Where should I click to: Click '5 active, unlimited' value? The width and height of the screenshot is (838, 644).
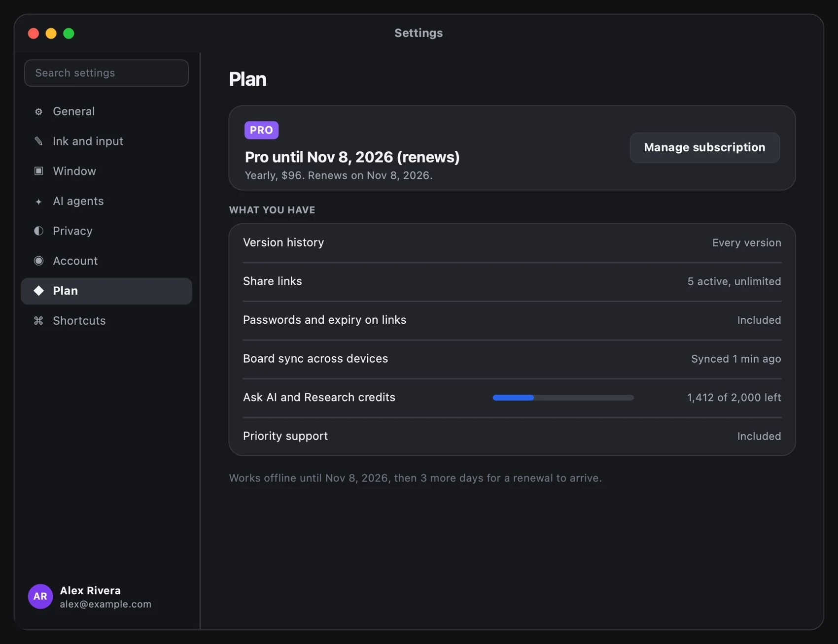pos(734,281)
